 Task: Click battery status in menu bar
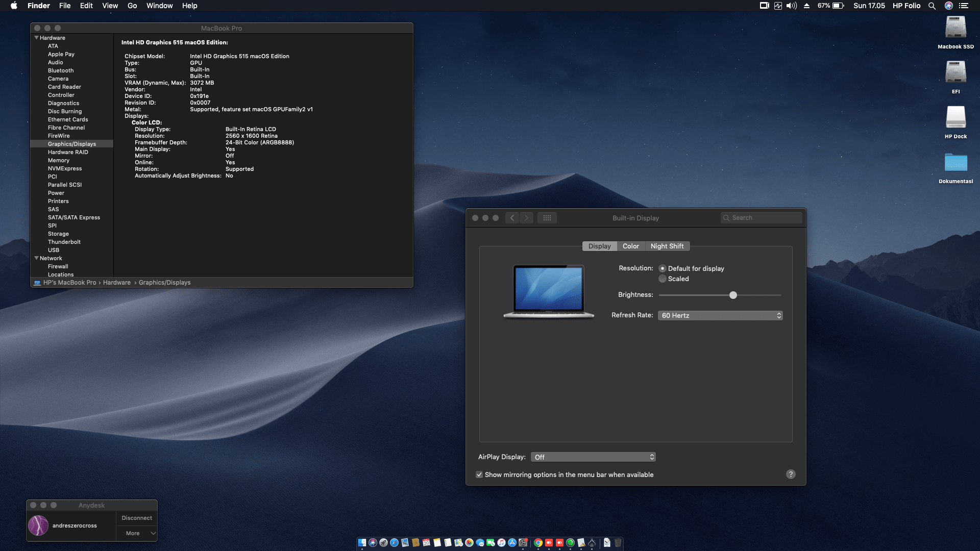831,6
